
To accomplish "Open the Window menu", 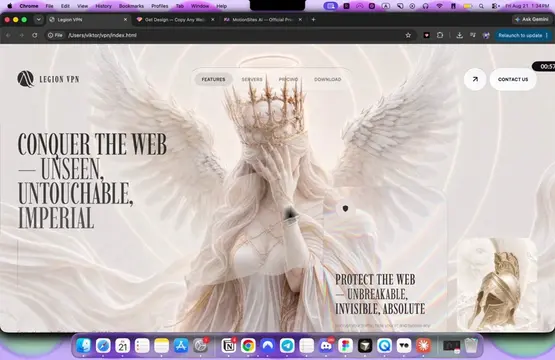I will click(x=200, y=6).
